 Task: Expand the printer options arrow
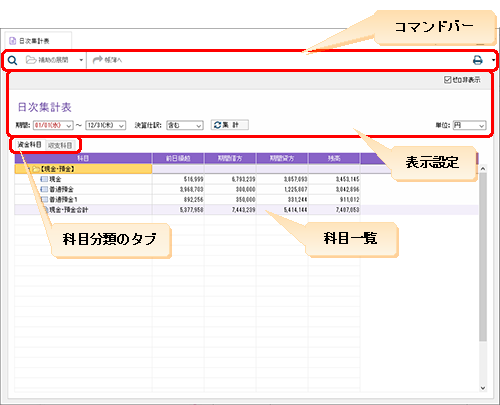pos(493,60)
